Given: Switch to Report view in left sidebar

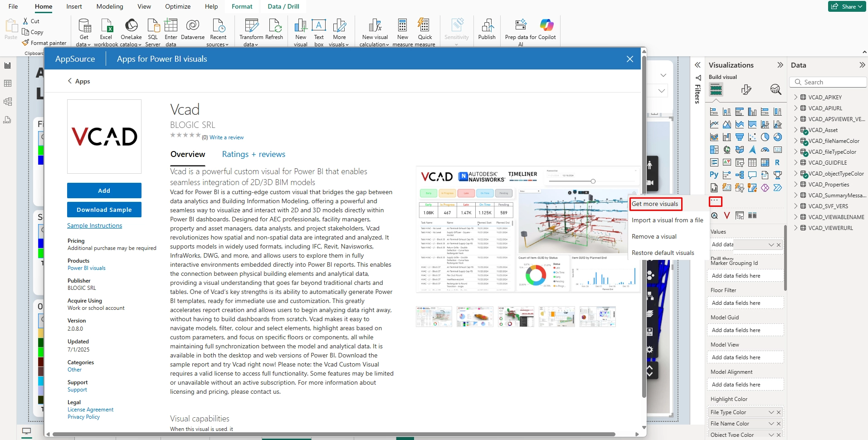Looking at the screenshot, I should pos(8,65).
